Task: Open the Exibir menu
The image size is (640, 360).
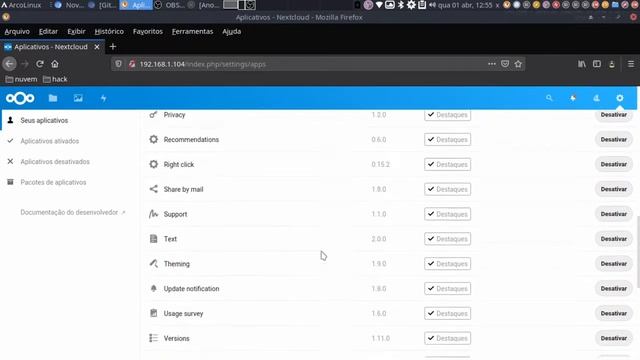Action: point(76,31)
